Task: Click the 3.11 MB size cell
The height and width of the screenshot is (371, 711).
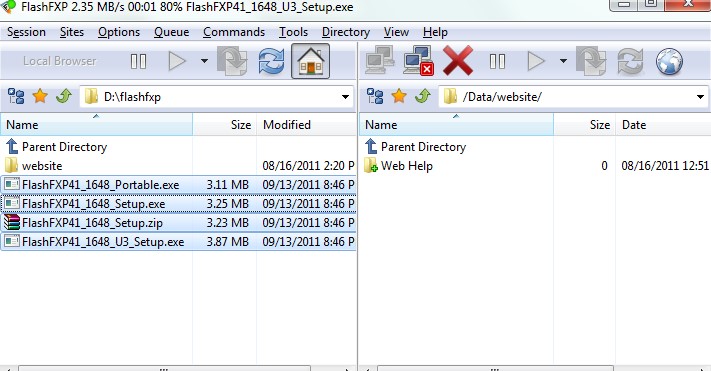Action: click(228, 185)
